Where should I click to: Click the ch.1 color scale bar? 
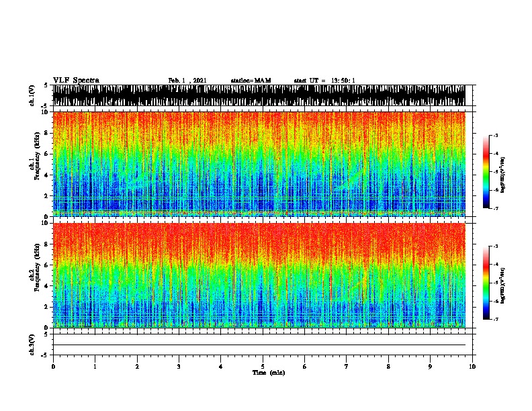pyautogui.click(x=486, y=172)
